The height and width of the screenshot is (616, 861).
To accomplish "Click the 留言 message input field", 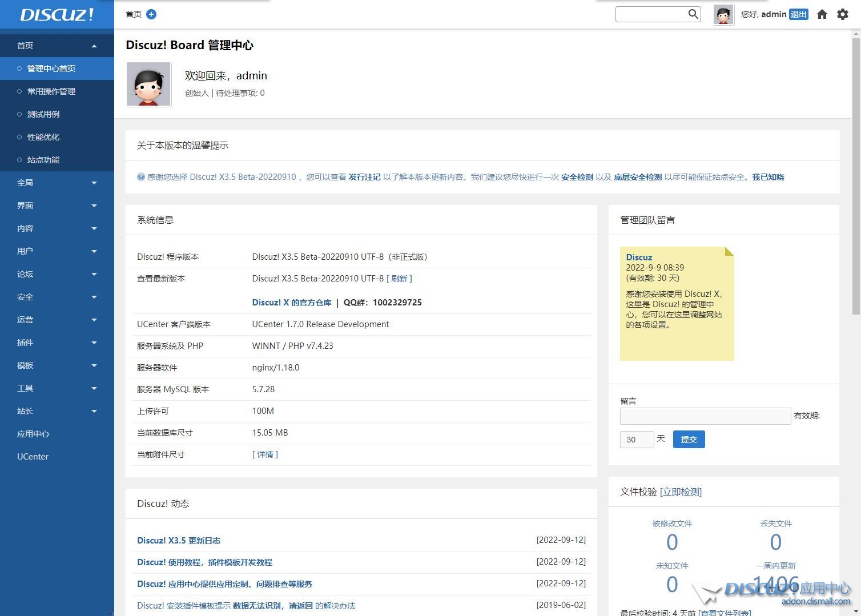I will pos(705,416).
